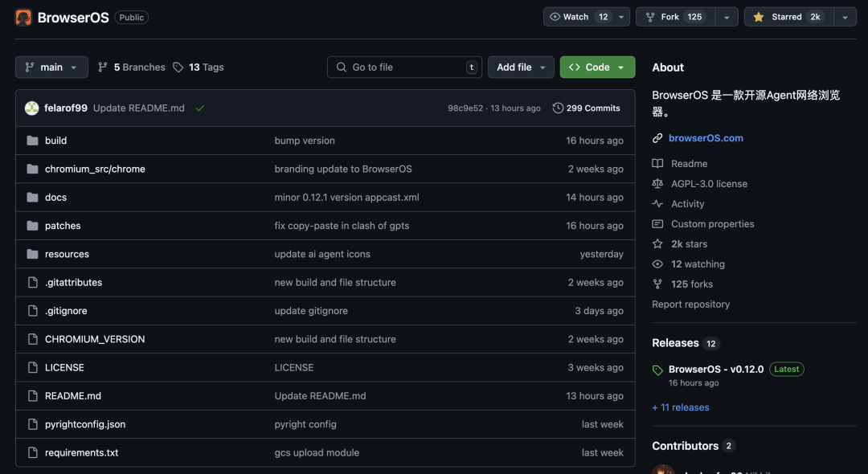Fork the repository with the Fork button

point(675,17)
